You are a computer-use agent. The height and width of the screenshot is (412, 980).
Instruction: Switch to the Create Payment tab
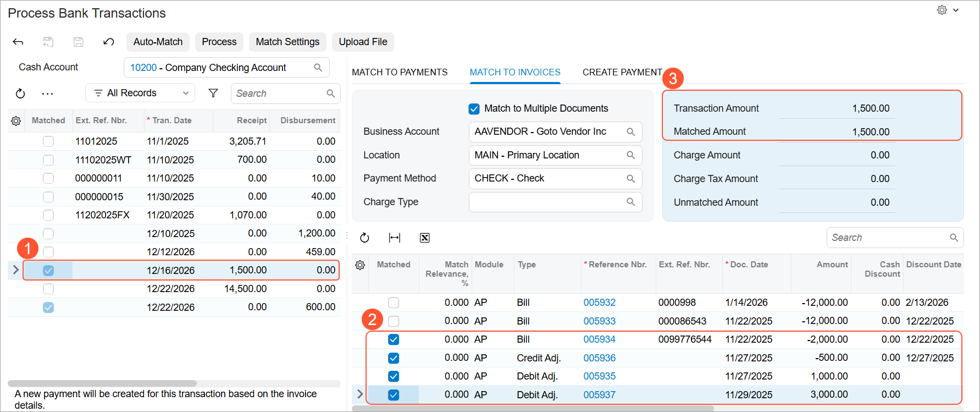pyautogui.click(x=622, y=73)
